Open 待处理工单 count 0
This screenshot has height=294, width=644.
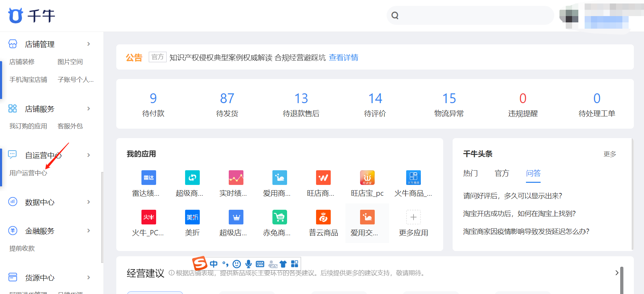597,99
